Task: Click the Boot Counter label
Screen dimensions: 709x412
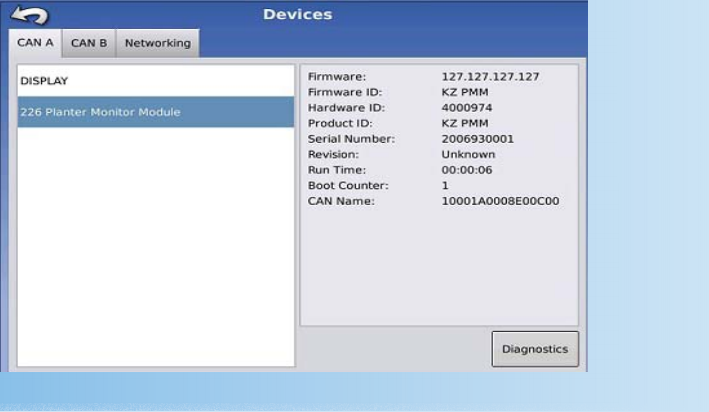Action: coord(348,185)
